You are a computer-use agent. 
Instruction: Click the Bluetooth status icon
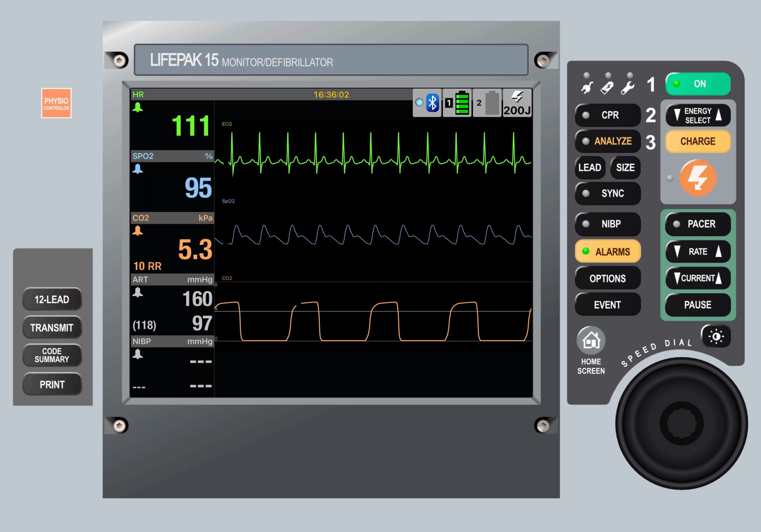[x=432, y=103]
